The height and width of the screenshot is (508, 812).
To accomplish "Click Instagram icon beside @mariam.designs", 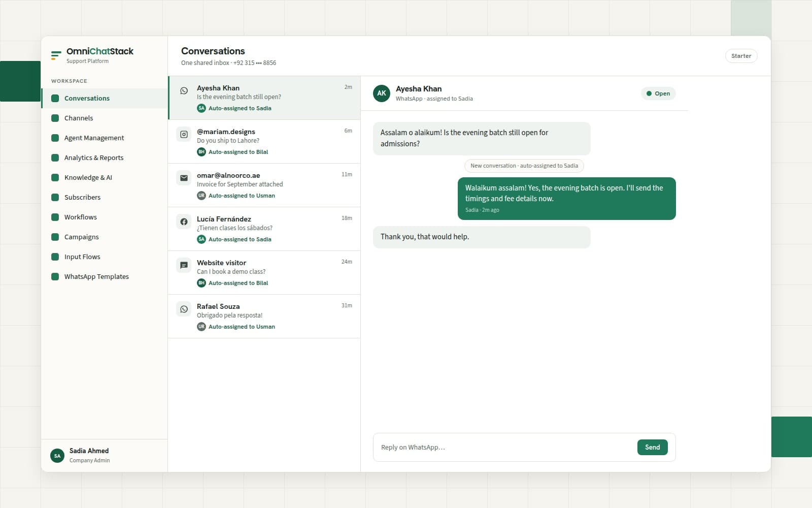I will point(184,134).
